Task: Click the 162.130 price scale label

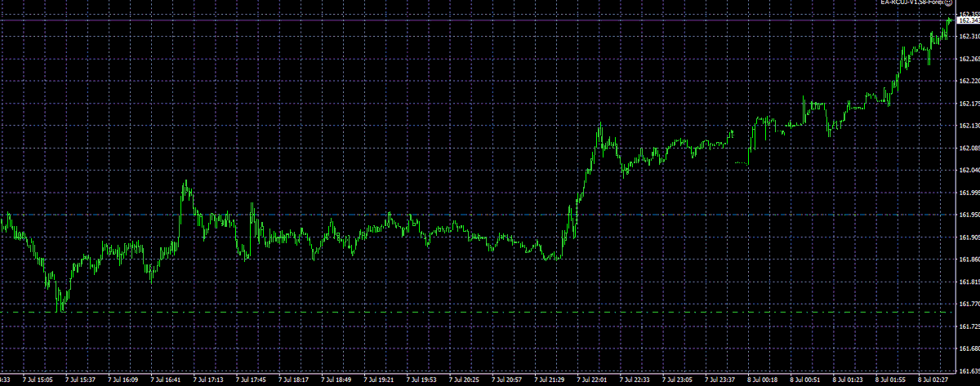Action: pos(969,126)
